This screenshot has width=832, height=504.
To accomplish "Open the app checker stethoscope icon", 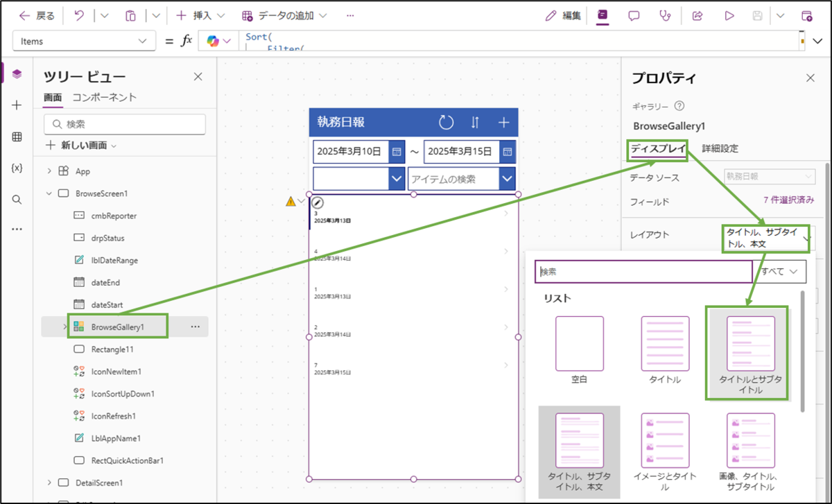I will point(666,15).
